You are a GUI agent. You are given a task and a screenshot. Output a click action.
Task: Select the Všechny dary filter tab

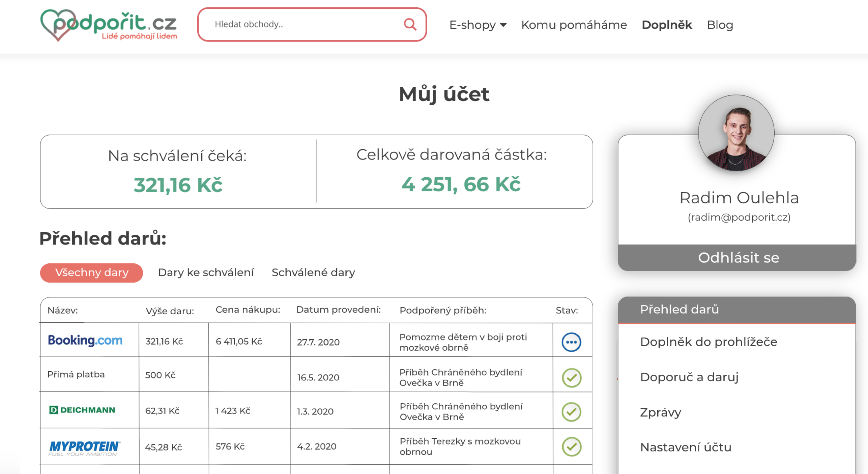(x=92, y=272)
